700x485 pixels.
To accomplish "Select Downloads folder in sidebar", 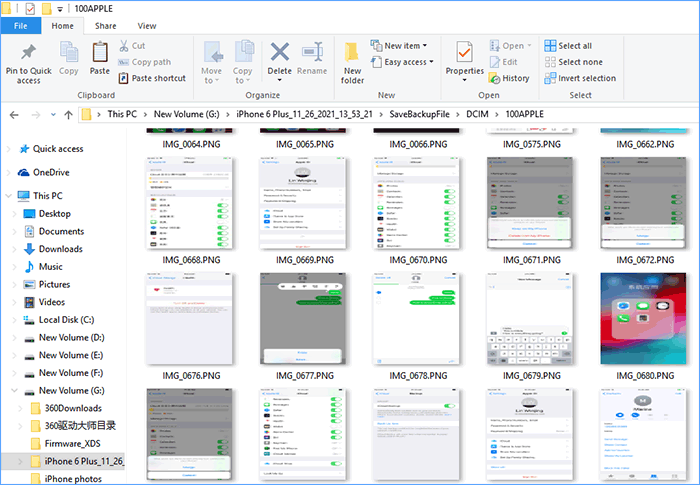I will (x=53, y=249).
